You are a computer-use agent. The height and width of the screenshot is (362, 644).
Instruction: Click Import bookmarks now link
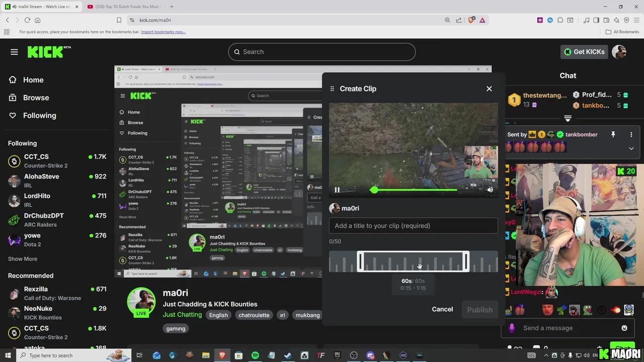163,32
